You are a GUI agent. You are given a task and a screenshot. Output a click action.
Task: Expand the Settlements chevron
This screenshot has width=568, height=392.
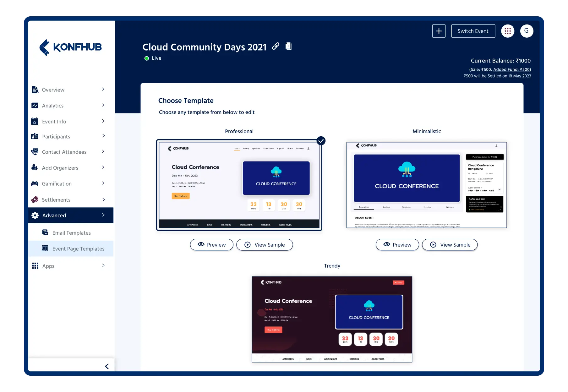pyautogui.click(x=103, y=199)
